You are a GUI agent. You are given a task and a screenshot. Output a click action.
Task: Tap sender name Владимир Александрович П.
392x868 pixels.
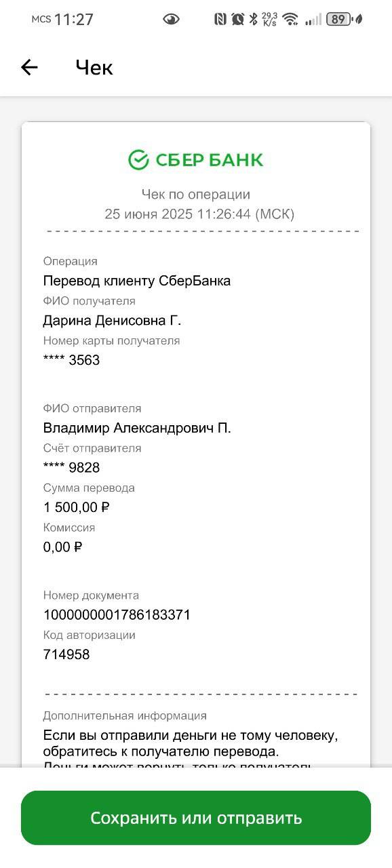(x=137, y=428)
